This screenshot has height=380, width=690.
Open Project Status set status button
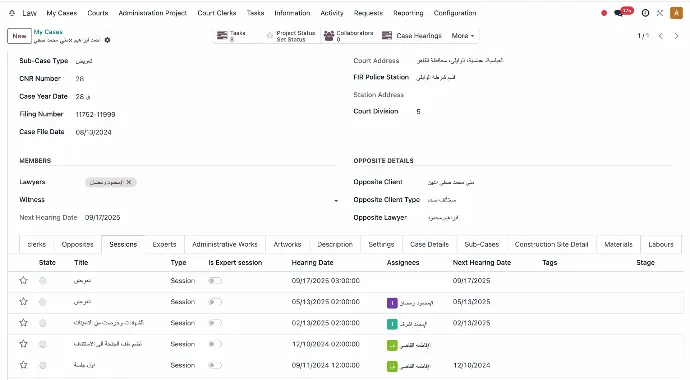291,36
